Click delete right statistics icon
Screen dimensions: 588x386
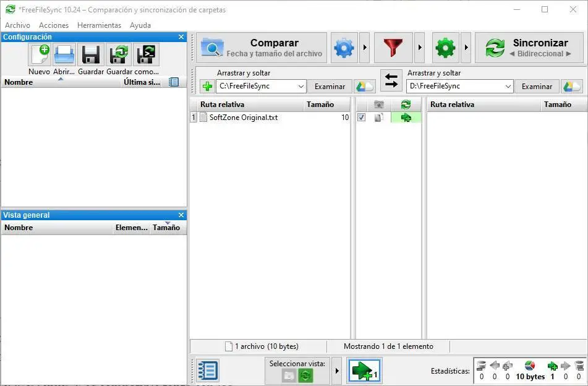pos(579,366)
